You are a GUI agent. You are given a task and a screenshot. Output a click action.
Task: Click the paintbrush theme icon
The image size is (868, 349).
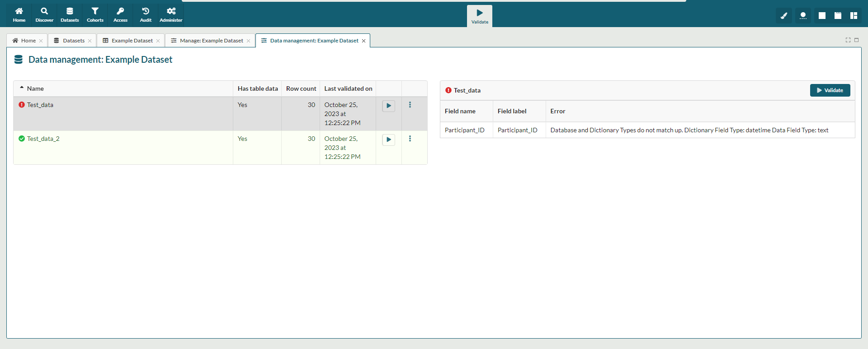pyautogui.click(x=783, y=16)
